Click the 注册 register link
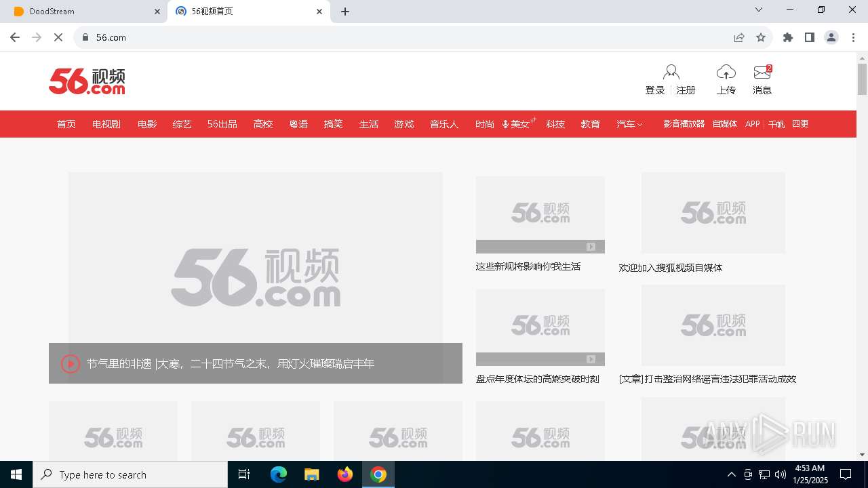This screenshot has height=488, width=868. pyautogui.click(x=686, y=90)
